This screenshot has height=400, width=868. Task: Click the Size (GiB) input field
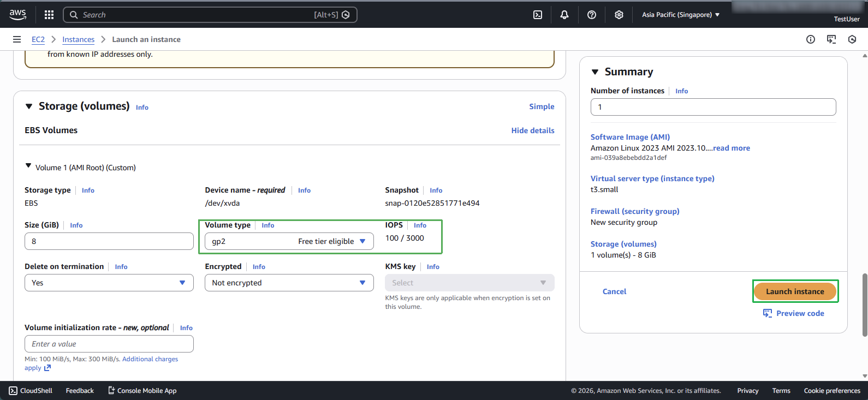pyautogui.click(x=109, y=241)
